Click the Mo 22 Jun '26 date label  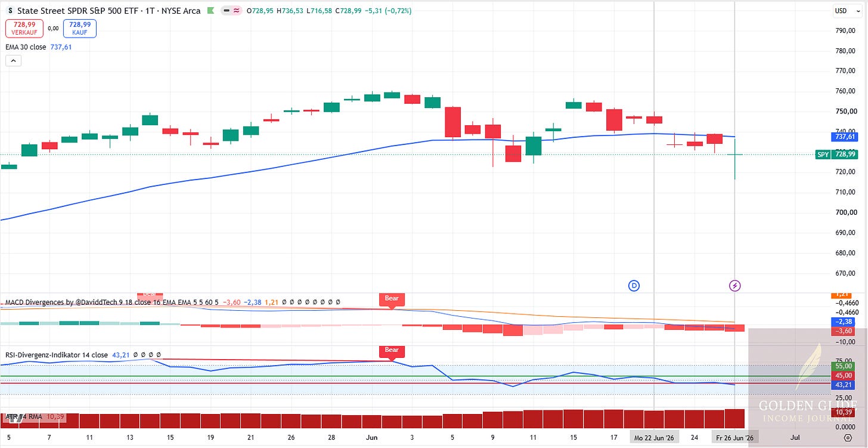tap(655, 438)
